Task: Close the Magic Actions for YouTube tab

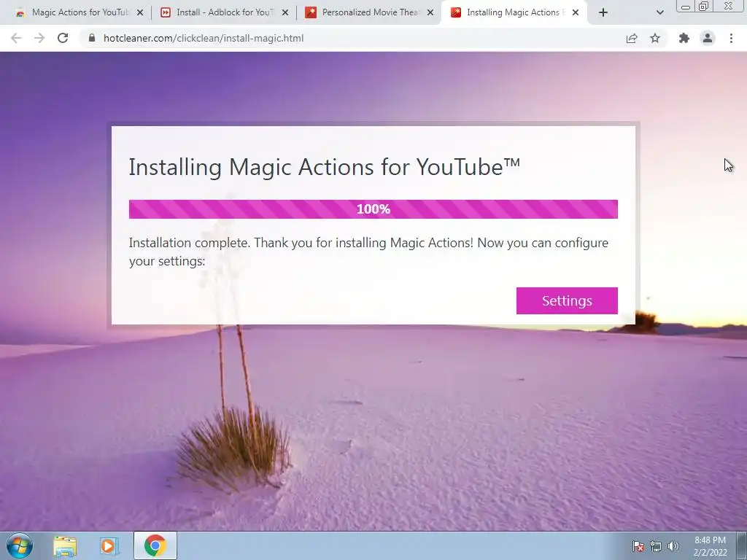Action: (140, 13)
